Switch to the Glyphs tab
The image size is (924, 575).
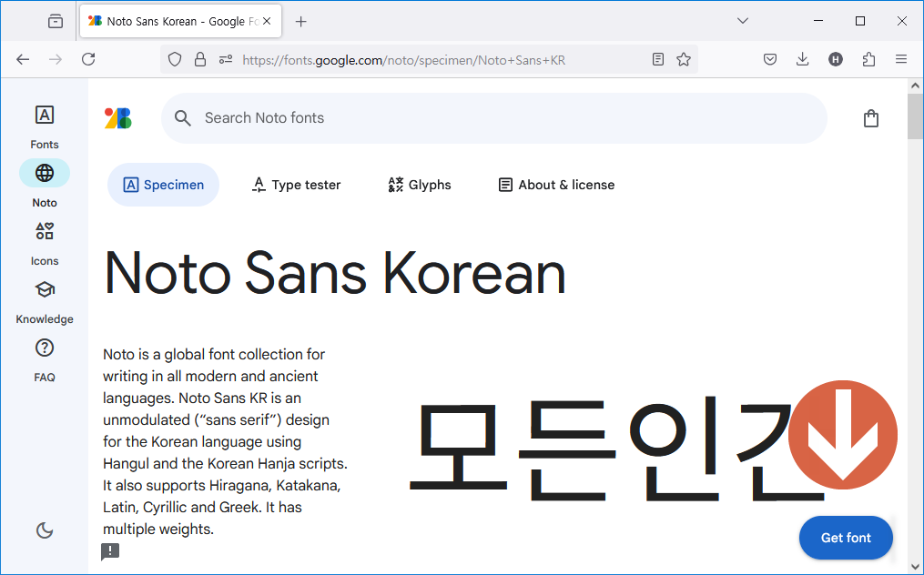coord(420,185)
